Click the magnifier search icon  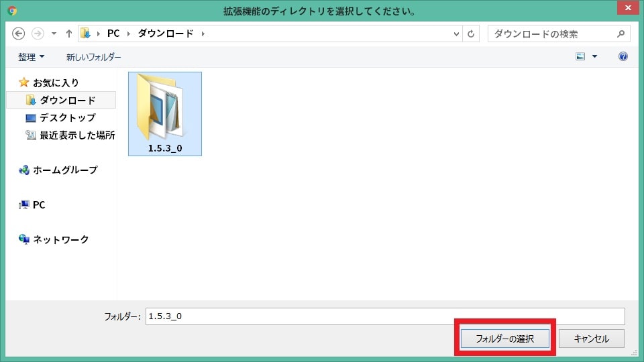click(x=621, y=34)
